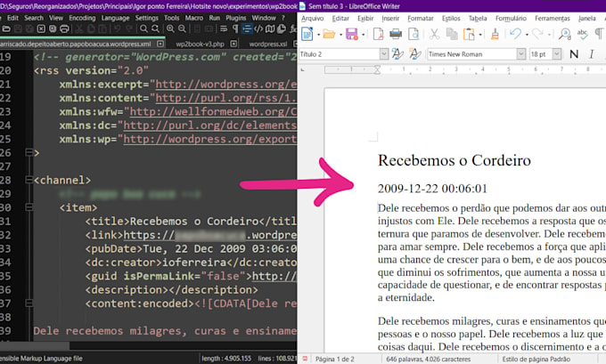606x364 pixels.
Task: Open Tabela menu in Writer
Action: pyautogui.click(x=478, y=18)
